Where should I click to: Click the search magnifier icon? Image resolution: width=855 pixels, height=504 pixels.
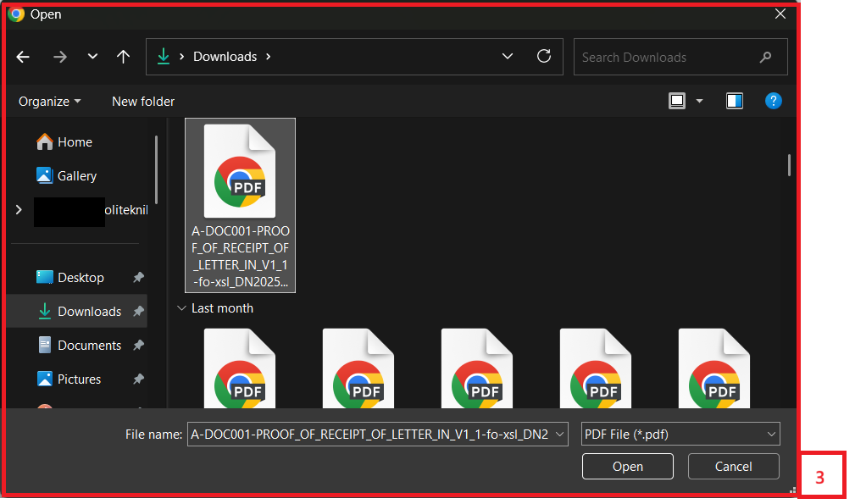click(x=766, y=58)
